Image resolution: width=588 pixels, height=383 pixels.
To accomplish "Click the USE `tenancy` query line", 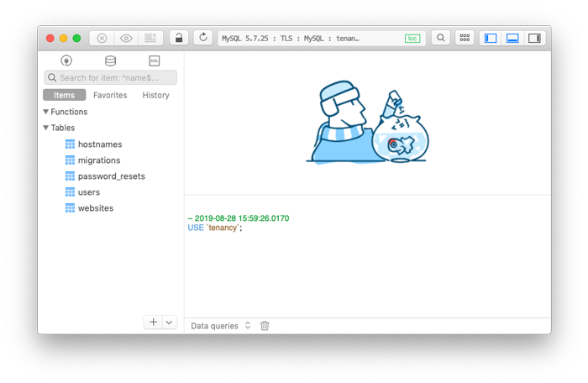I will pos(215,228).
